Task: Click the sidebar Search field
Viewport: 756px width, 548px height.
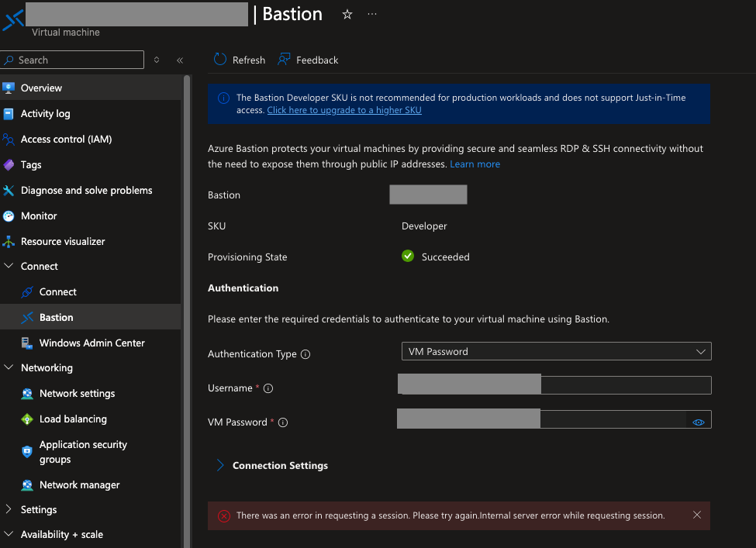Action: [72, 60]
